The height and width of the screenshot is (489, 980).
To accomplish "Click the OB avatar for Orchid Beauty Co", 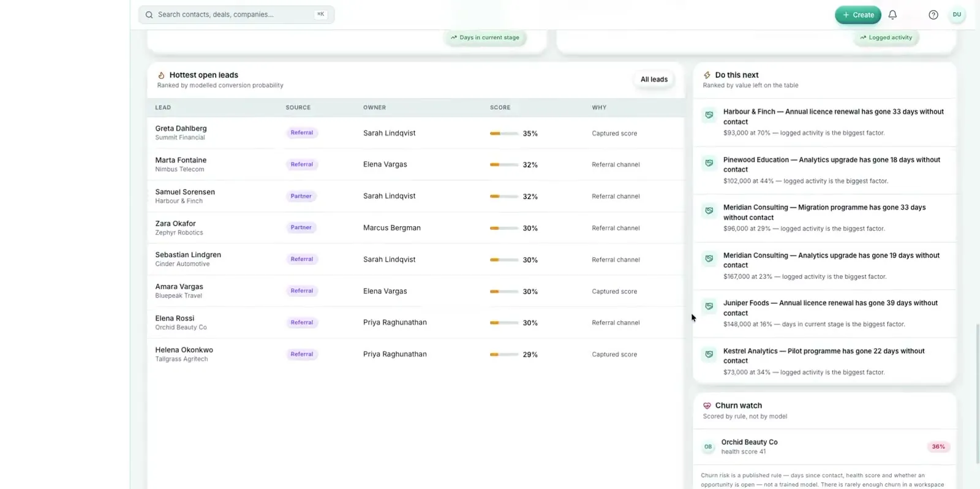I will tap(708, 447).
